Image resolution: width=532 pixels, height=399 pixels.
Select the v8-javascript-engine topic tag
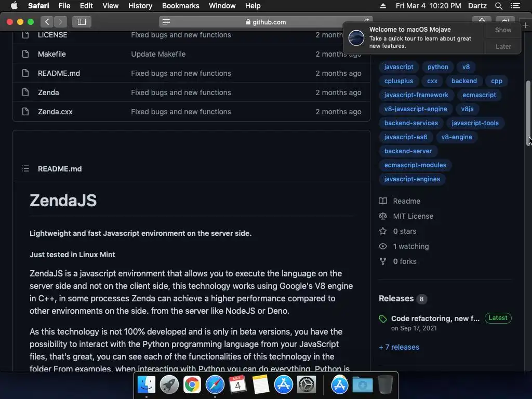click(x=416, y=109)
